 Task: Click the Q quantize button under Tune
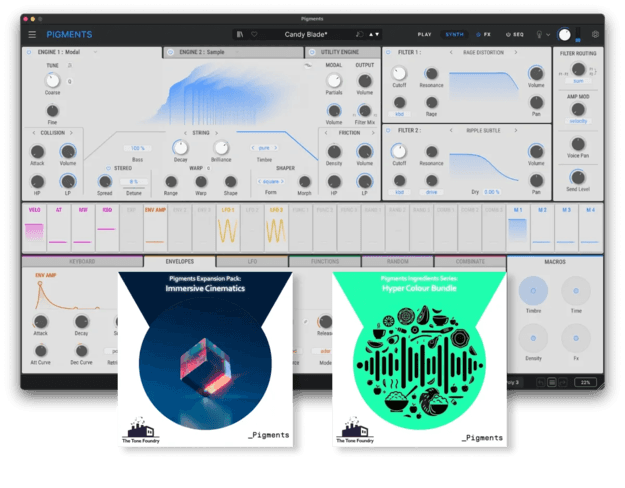[69, 81]
